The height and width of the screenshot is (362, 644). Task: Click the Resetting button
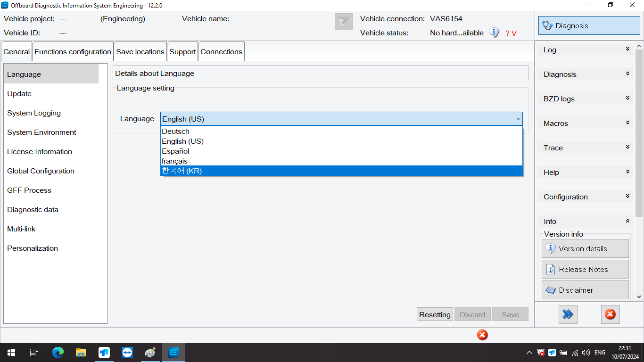pyautogui.click(x=435, y=314)
